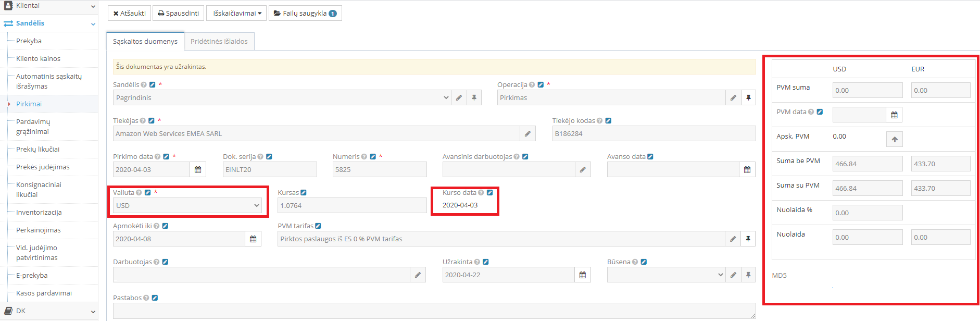Expand the Išskaičiavimai dropdown menu

pyautogui.click(x=237, y=14)
